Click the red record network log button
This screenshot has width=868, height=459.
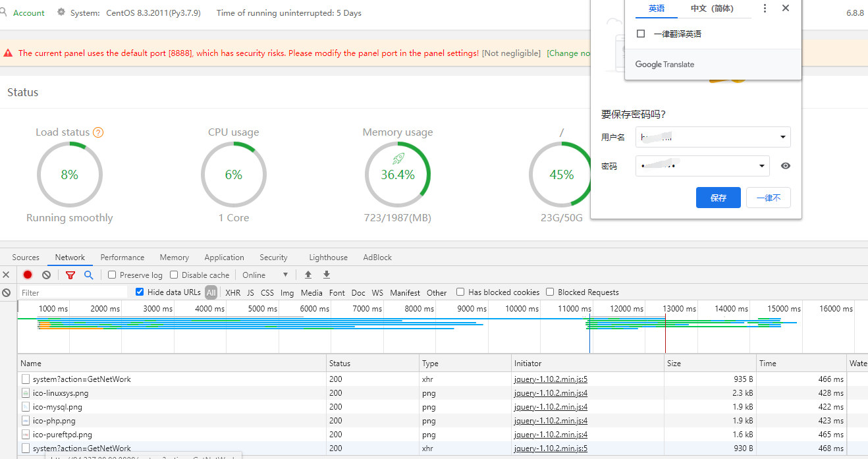click(28, 275)
